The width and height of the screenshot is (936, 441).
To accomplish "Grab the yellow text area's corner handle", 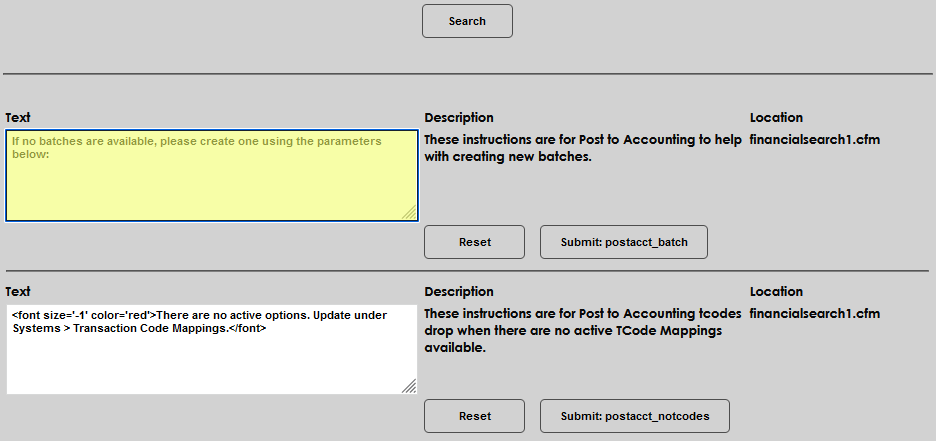I will click(410, 212).
